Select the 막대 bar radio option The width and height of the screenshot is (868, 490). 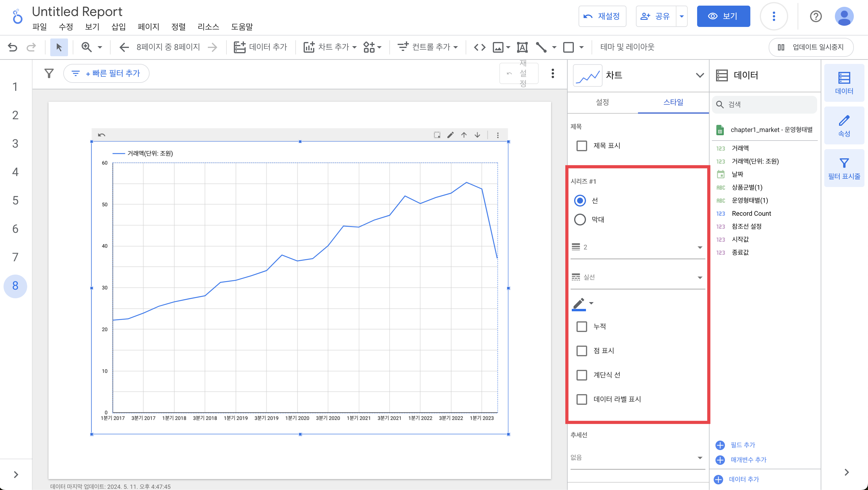click(x=579, y=220)
